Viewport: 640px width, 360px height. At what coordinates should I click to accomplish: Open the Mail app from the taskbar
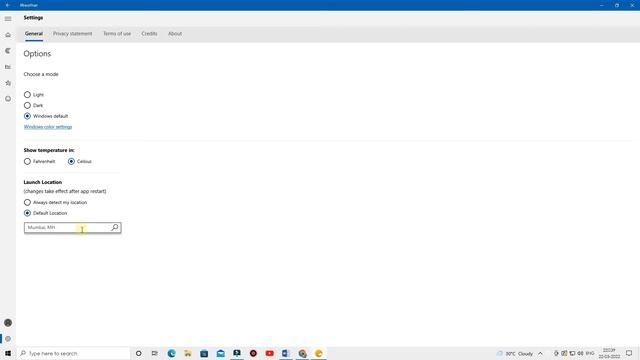(220, 353)
